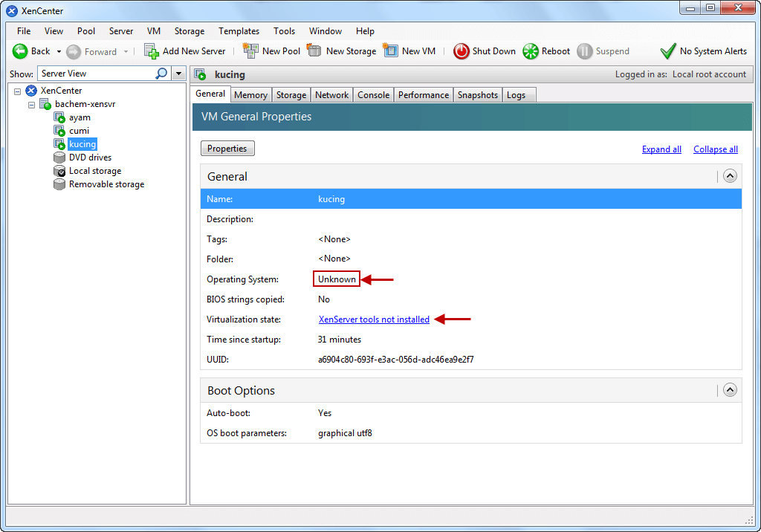Click the 'graphical utf8' boot parameters value

point(345,433)
